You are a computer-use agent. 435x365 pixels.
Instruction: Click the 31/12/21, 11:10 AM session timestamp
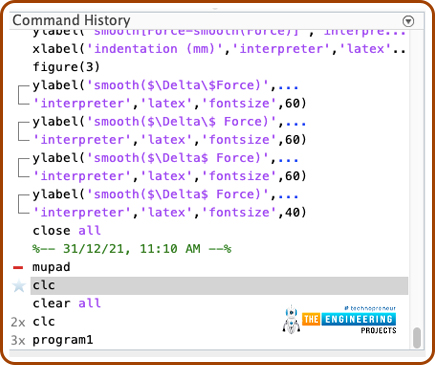pyautogui.click(x=132, y=249)
